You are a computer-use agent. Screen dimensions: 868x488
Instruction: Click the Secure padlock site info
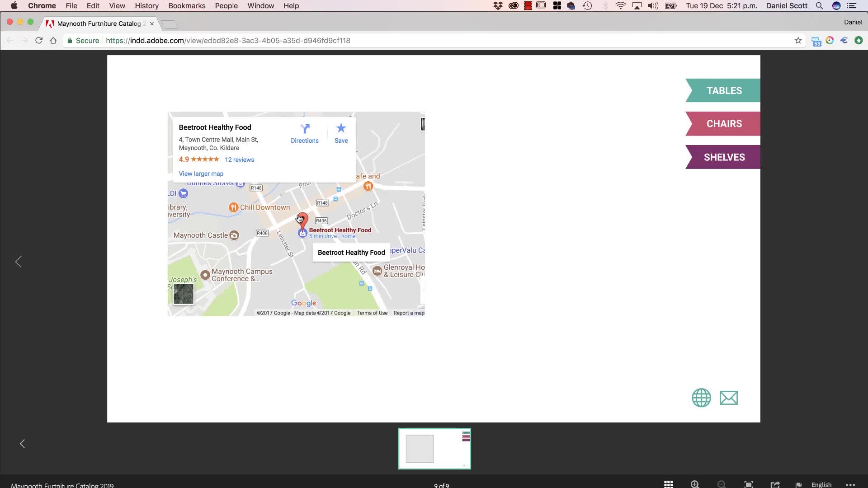click(x=83, y=40)
